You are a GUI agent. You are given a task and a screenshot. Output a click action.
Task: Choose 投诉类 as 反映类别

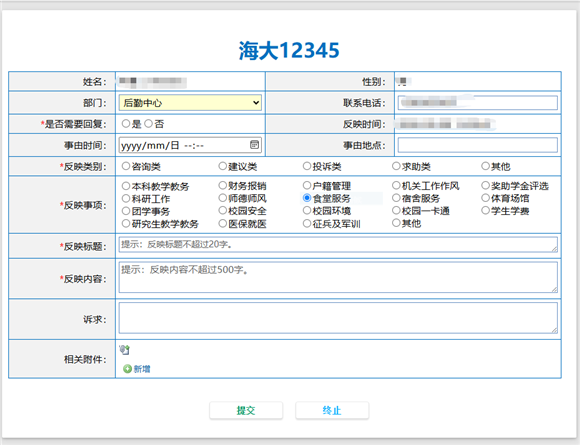307,166
